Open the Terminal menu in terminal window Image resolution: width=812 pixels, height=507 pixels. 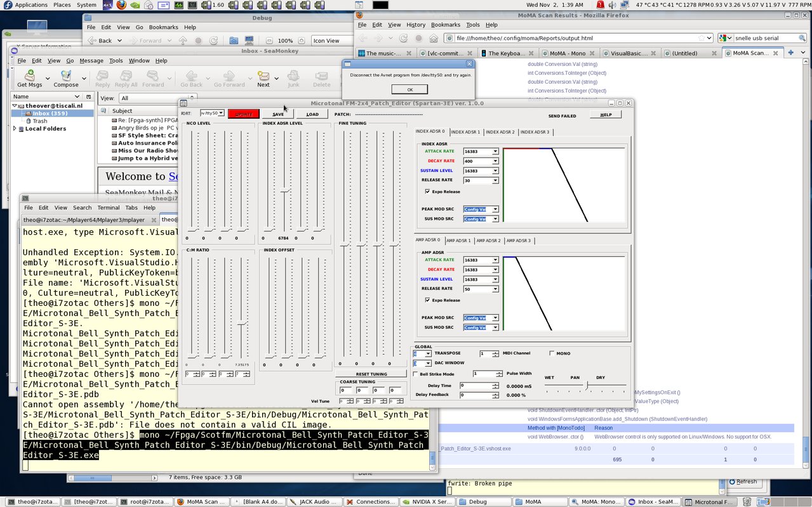pyautogui.click(x=108, y=207)
